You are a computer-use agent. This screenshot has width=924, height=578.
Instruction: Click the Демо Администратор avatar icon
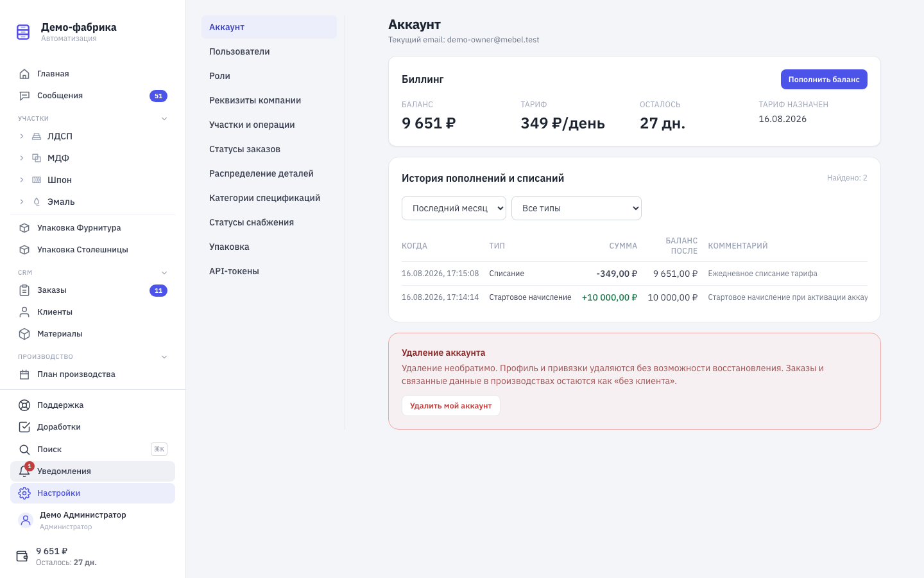coord(26,520)
